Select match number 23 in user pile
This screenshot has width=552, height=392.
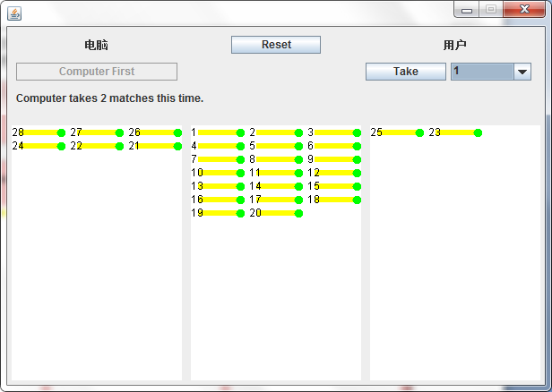point(455,132)
